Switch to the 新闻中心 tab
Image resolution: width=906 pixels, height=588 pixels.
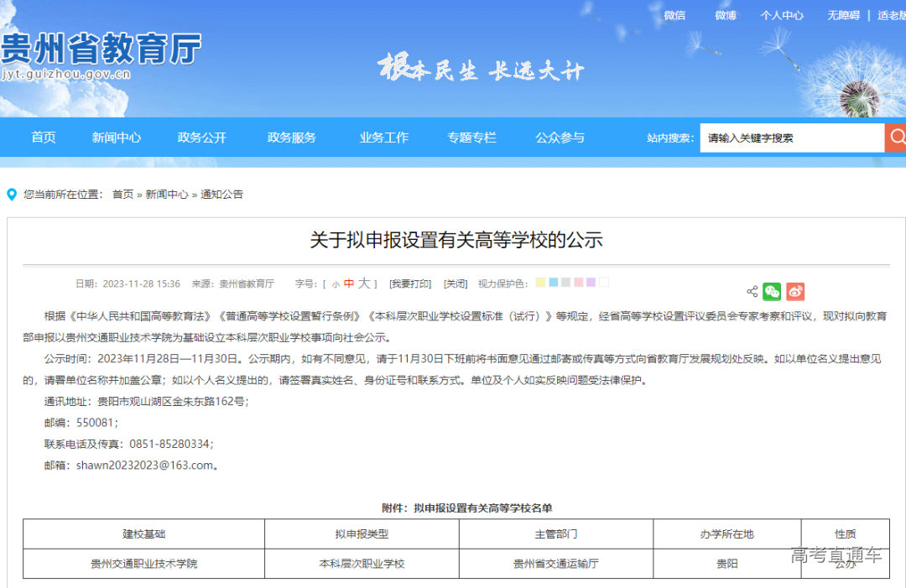point(117,138)
